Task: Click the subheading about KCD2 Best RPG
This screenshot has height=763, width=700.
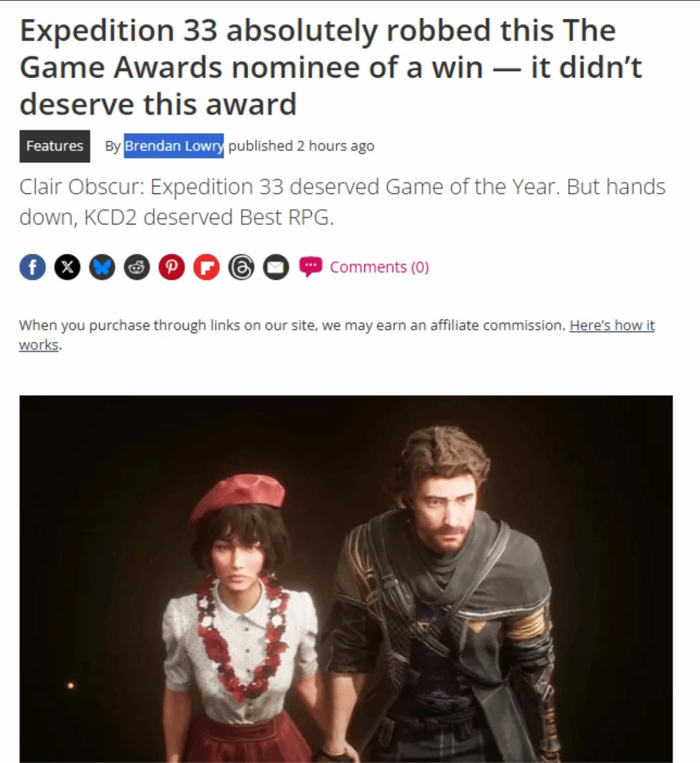Action: coord(342,202)
